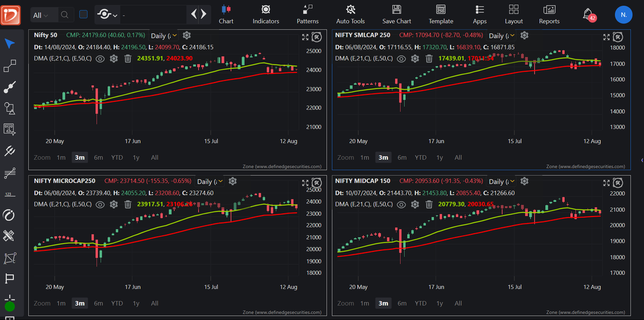This screenshot has height=320, width=644.
Task: Expand the right side panel arrow
Action: click(x=642, y=160)
